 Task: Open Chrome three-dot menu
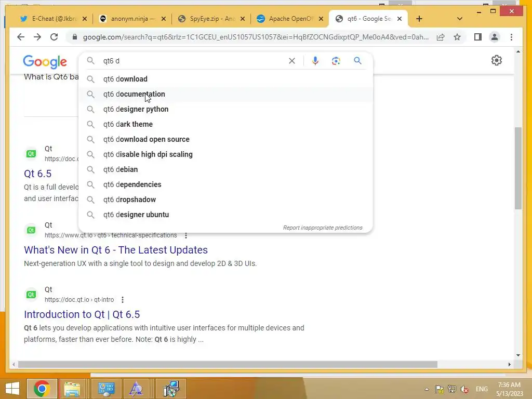pos(511,37)
